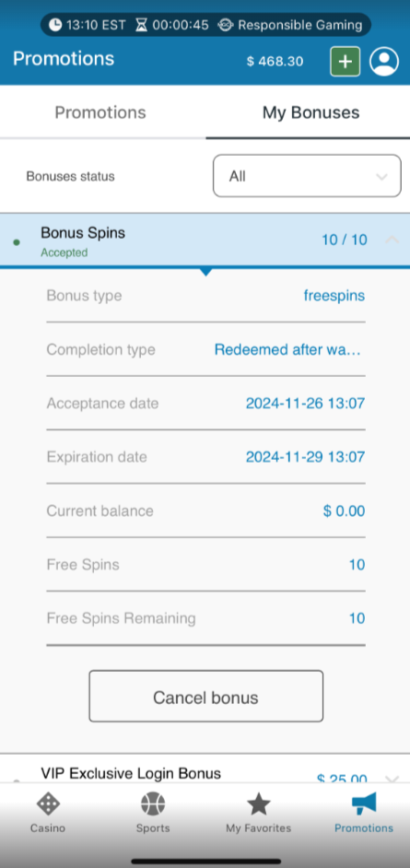Tap the $ 468.30 account balance
This screenshot has height=868, width=410.
(275, 62)
